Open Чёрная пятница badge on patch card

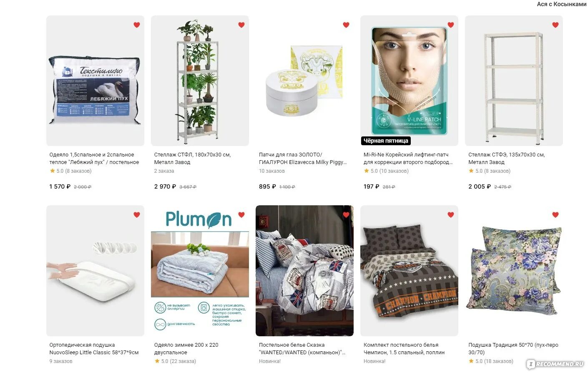tap(386, 141)
